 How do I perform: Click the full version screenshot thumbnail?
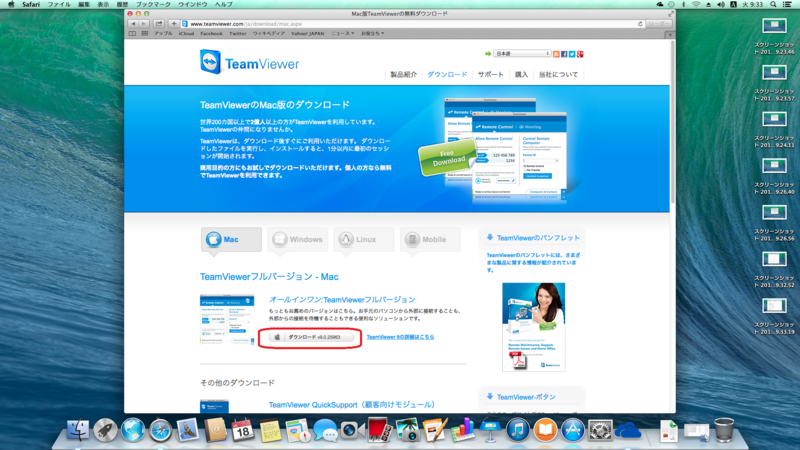point(227,319)
